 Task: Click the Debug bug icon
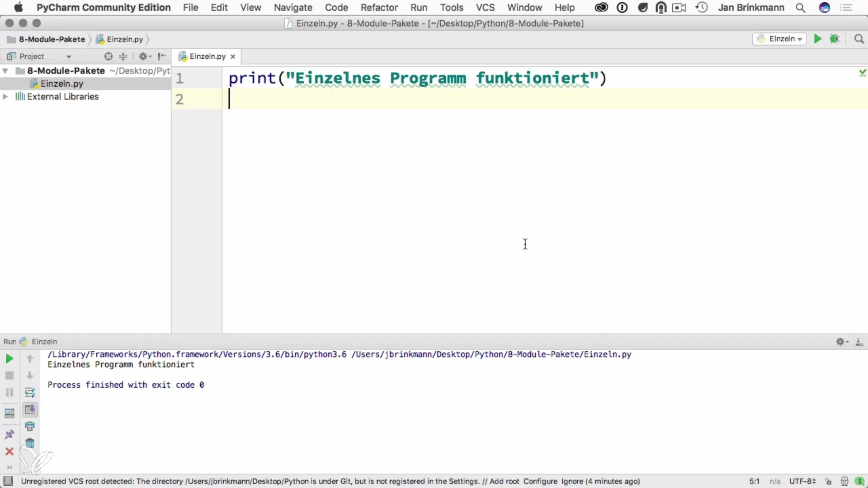835,39
